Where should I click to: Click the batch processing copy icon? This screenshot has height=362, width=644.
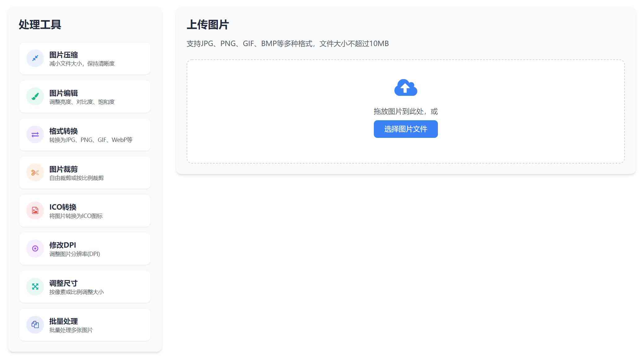[35, 325]
